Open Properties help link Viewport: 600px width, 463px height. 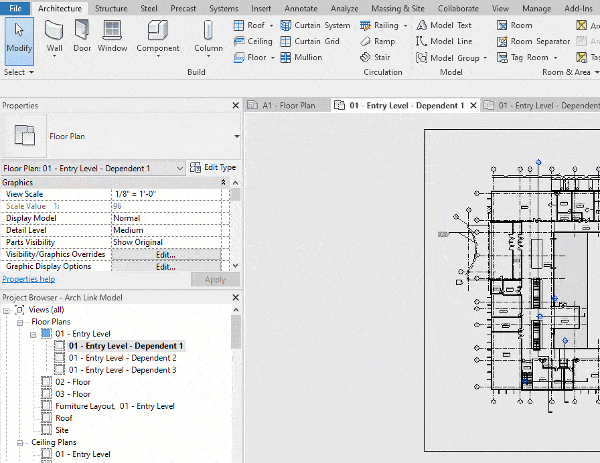pyautogui.click(x=29, y=279)
